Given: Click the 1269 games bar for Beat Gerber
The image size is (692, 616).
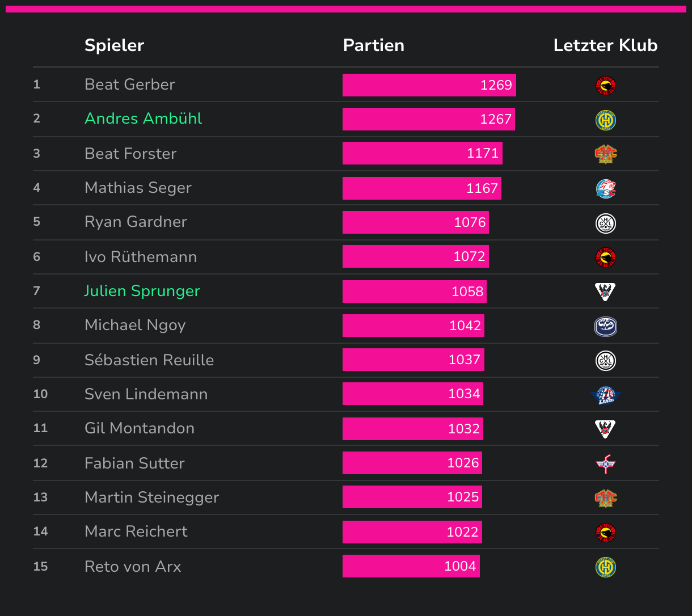Looking at the screenshot, I should 429,85.
